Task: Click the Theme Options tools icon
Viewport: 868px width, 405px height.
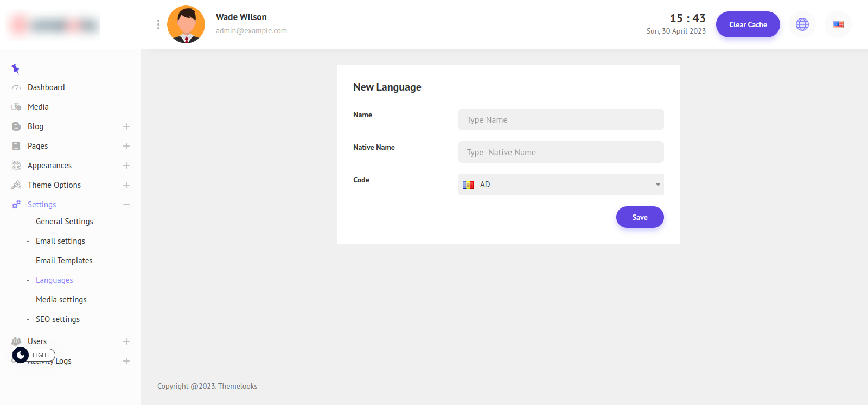Action: click(16, 185)
